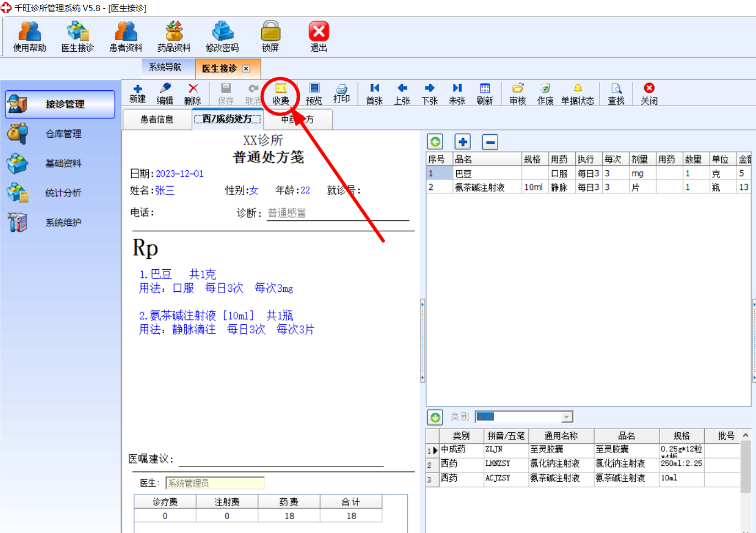Select the 氯化钠注射液 drug row

[x=583, y=464]
